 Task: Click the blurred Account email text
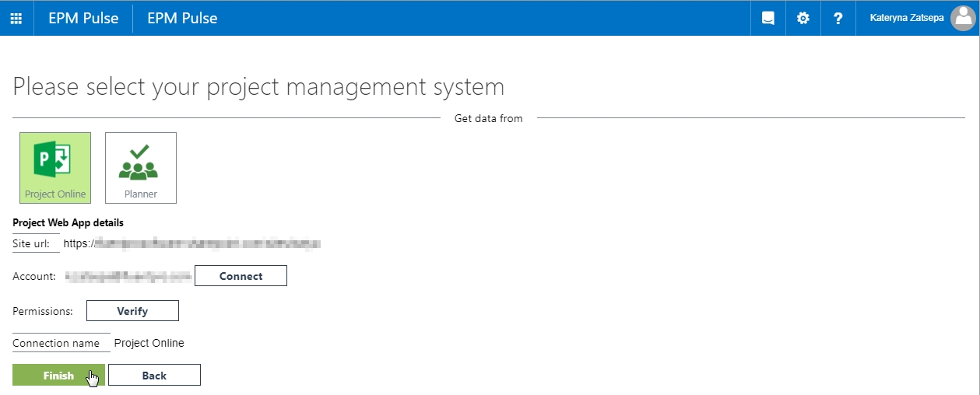pos(128,276)
